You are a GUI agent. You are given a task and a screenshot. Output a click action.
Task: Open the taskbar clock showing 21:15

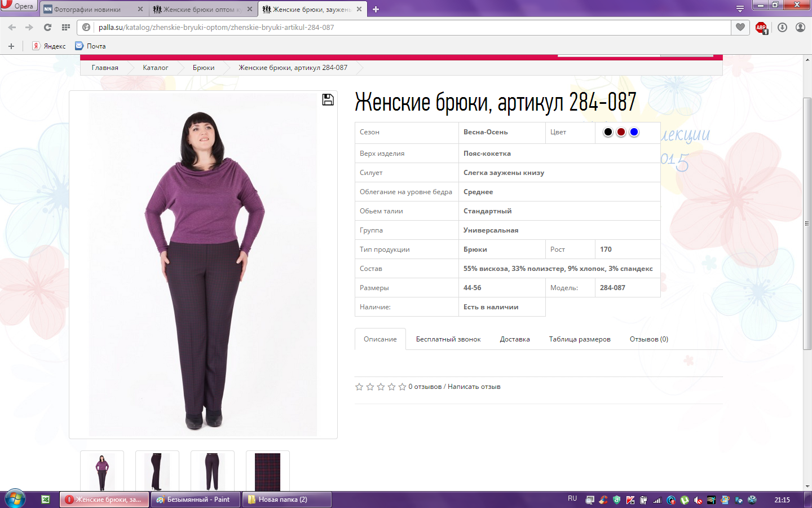(782, 500)
